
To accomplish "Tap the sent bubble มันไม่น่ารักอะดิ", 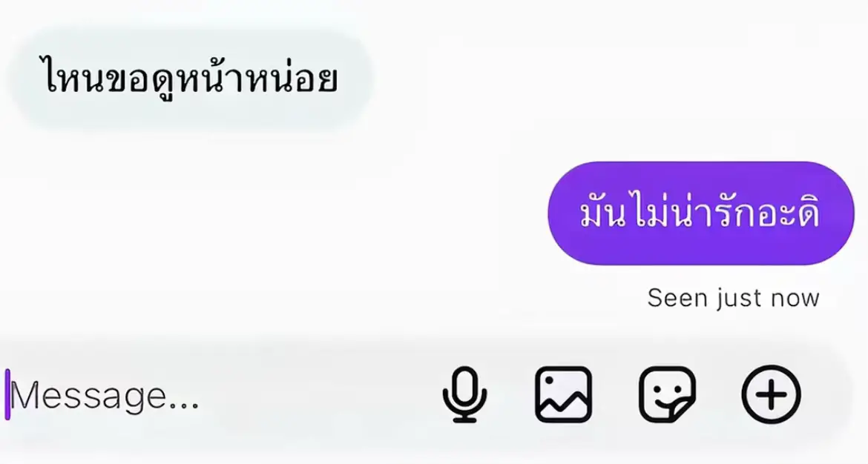I will 701,213.
